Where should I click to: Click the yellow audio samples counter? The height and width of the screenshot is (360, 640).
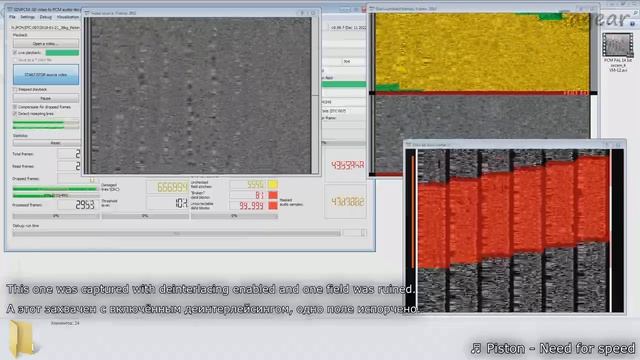pos(346,202)
